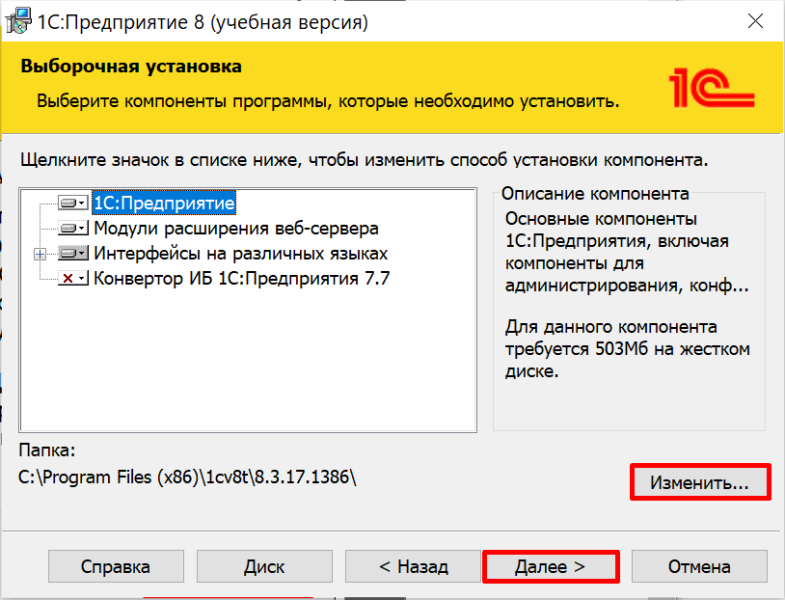
Task: Select the 1C:Предприятие component label
Action: [163, 203]
